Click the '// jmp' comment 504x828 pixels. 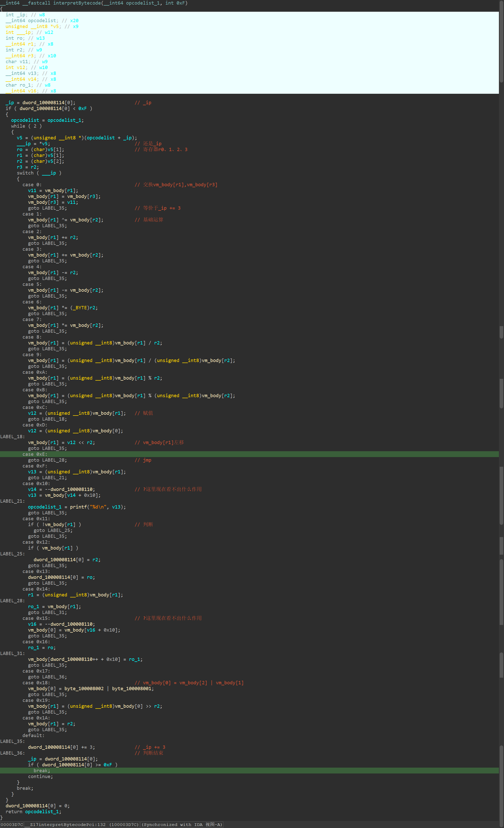click(x=143, y=460)
